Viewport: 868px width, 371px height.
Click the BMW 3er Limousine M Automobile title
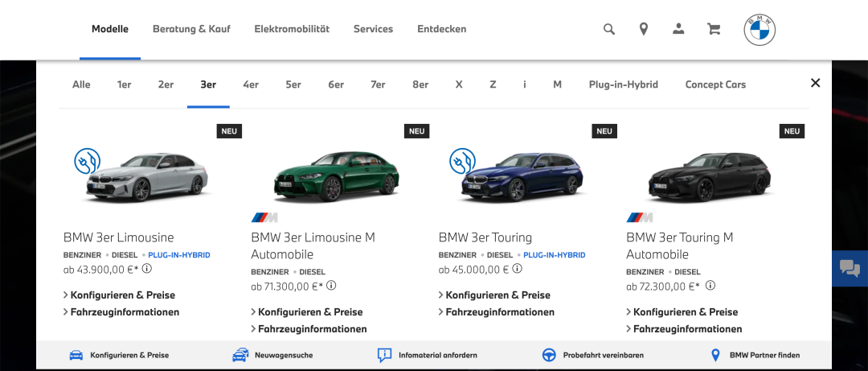click(x=313, y=245)
